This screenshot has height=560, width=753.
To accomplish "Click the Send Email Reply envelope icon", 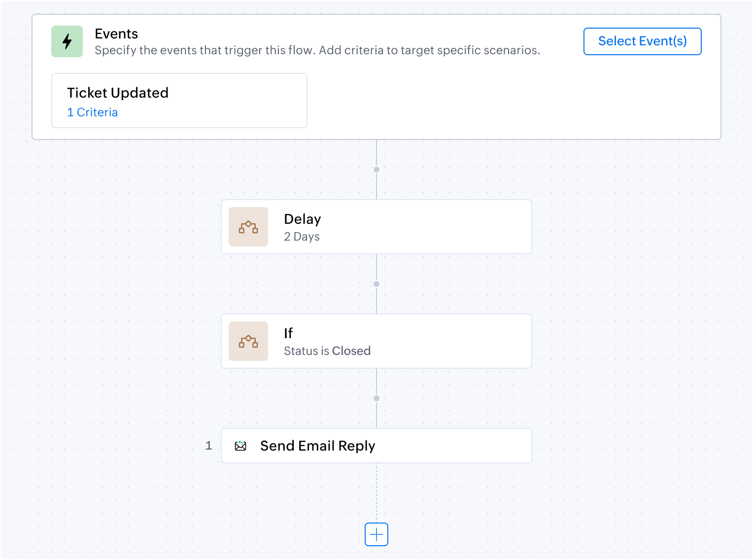I will pos(240,446).
